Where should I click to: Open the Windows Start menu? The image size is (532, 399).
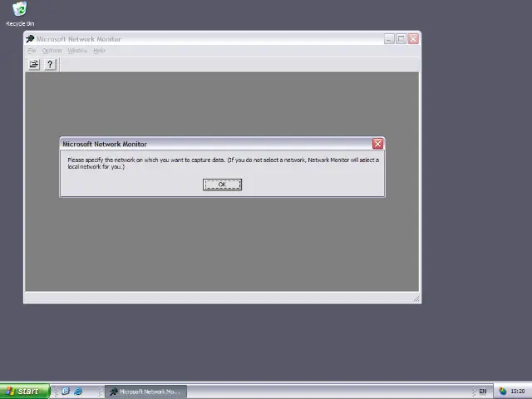(x=25, y=392)
